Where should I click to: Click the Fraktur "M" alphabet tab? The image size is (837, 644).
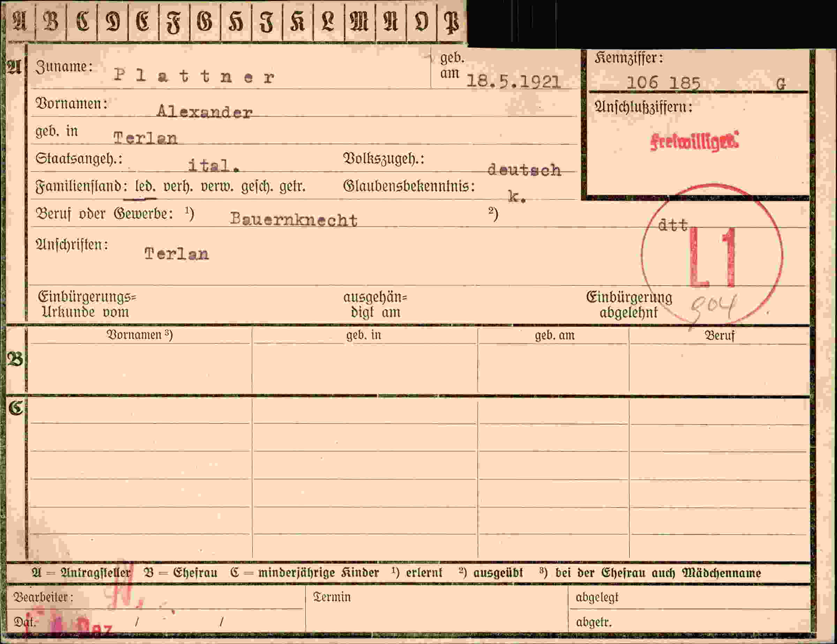click(359, 21)
